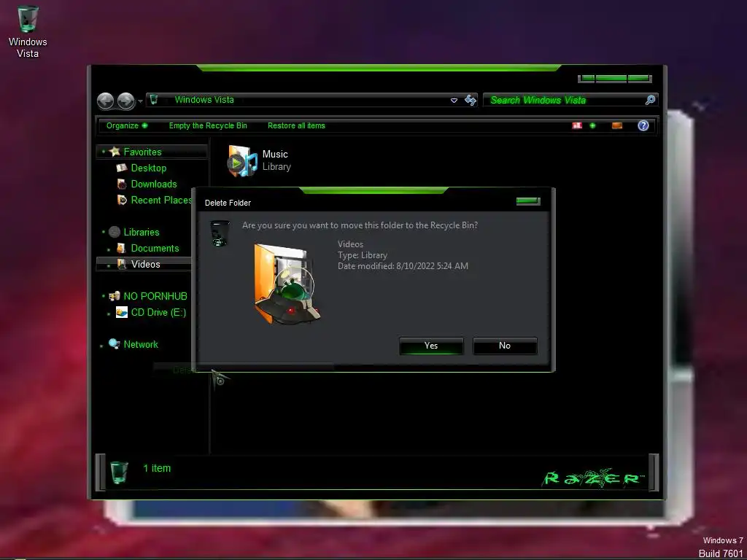Screen dimensions: 747x560
Task: Open Network in the navigation pane
Action: (141, 344)
